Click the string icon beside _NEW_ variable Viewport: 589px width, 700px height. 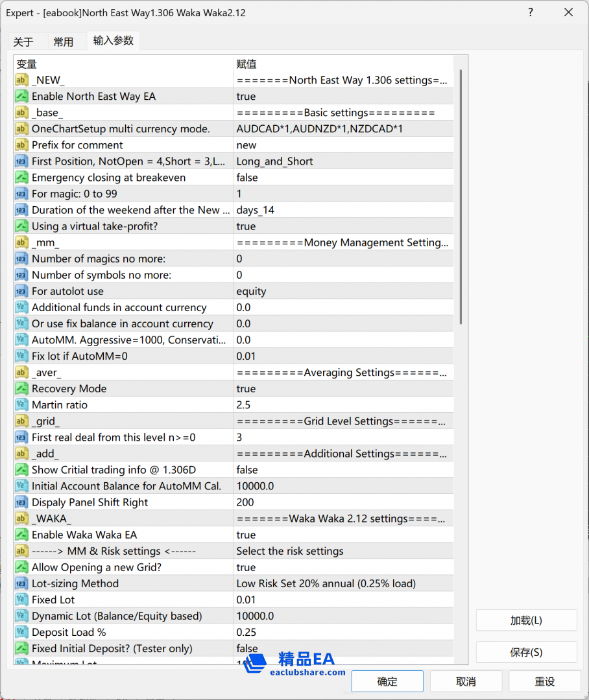[x=22, y=80]
